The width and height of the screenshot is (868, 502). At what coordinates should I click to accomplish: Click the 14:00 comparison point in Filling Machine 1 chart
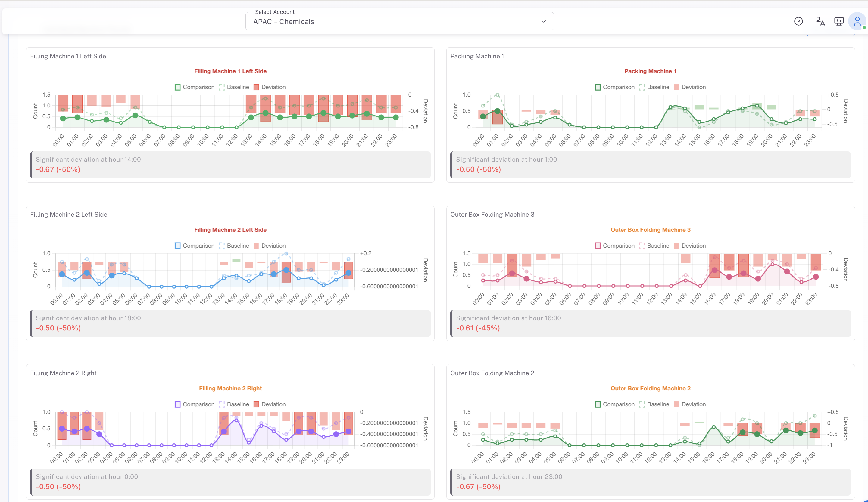pos(265,113)
